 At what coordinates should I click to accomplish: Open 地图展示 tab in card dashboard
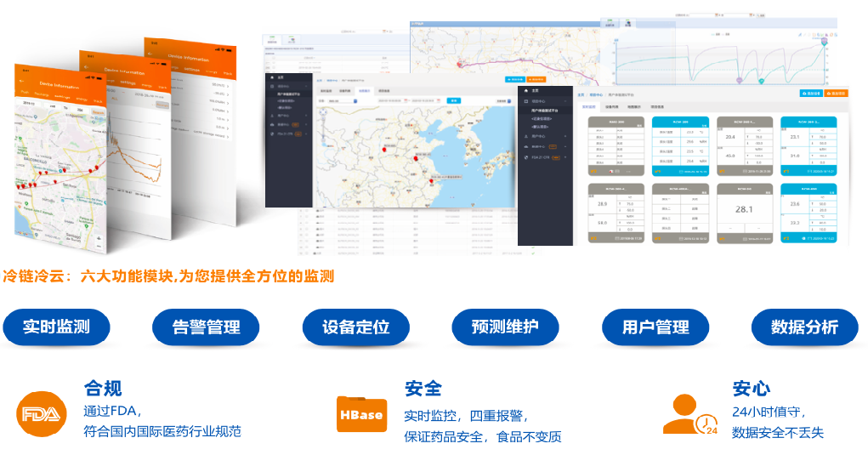tap(634, 107)
